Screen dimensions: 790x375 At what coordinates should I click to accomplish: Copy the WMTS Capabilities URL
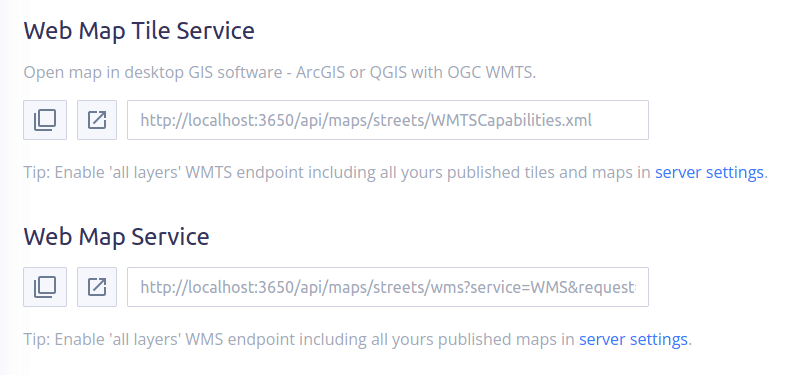[x=45, y=120]
